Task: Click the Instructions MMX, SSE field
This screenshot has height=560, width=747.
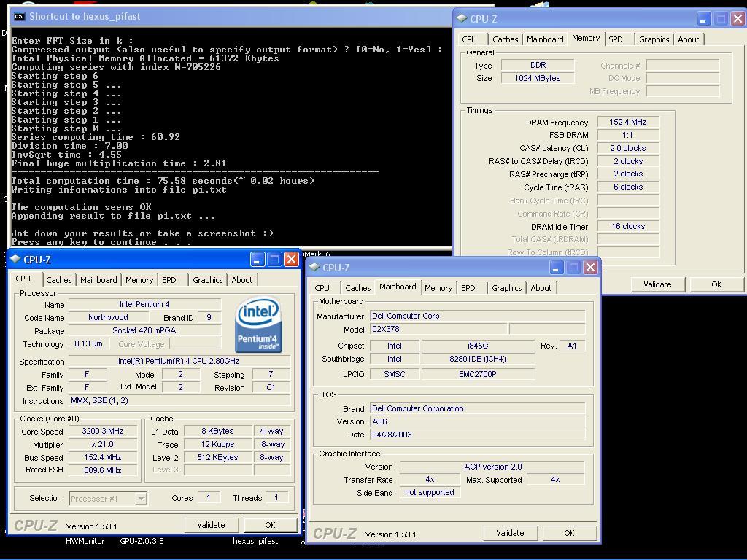Action: point(179,400)
